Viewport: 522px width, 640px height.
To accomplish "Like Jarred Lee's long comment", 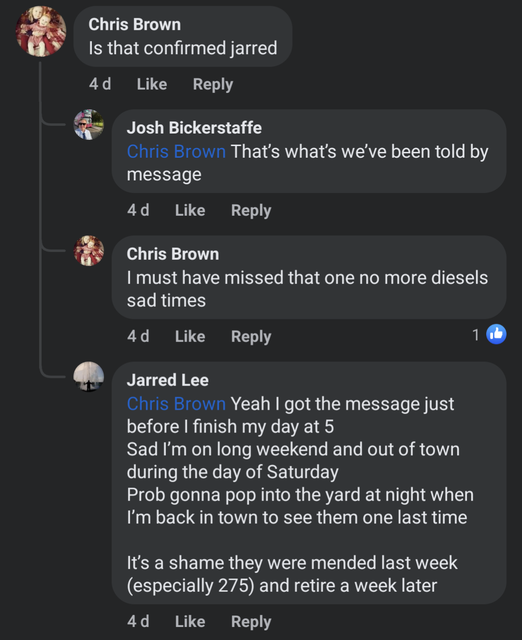I will coord(190,621).
